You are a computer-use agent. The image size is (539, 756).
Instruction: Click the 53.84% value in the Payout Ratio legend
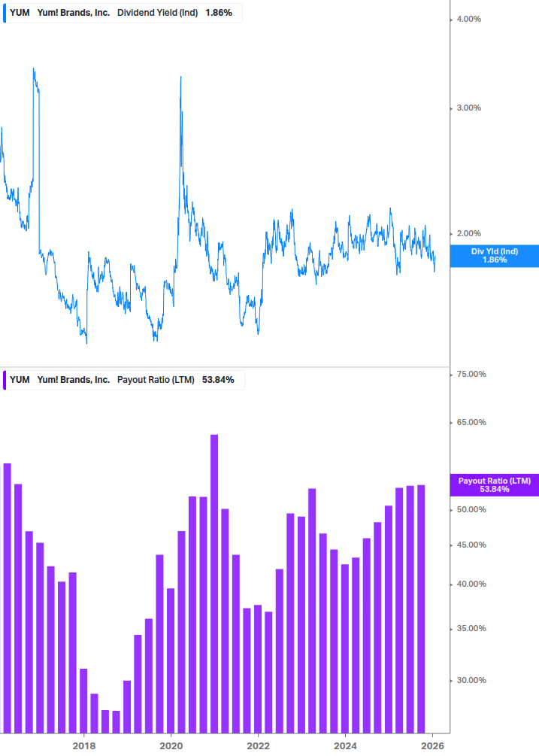click(218, 380)
